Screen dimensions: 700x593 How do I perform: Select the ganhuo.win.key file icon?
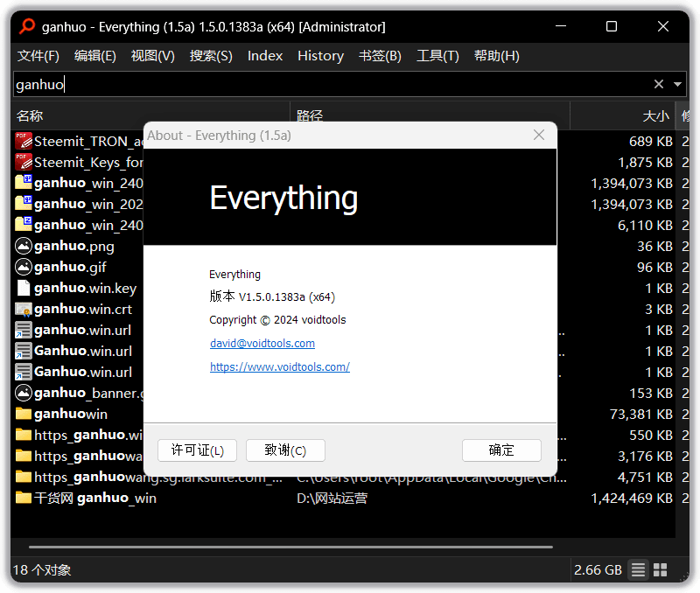tap(24, 288)
